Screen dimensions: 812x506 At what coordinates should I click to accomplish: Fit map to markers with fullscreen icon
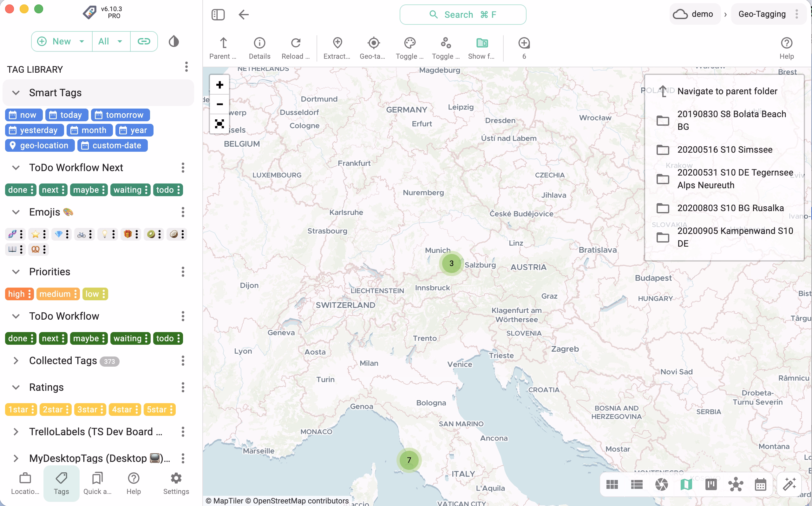click(219, 123)
